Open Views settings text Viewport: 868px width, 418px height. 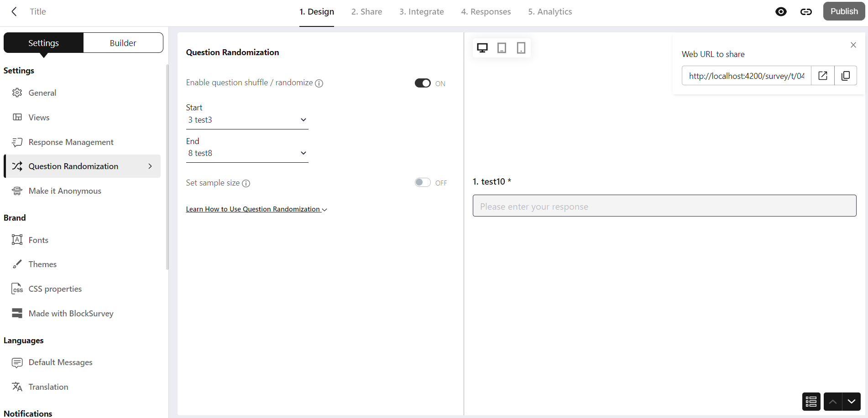[39, 118]
